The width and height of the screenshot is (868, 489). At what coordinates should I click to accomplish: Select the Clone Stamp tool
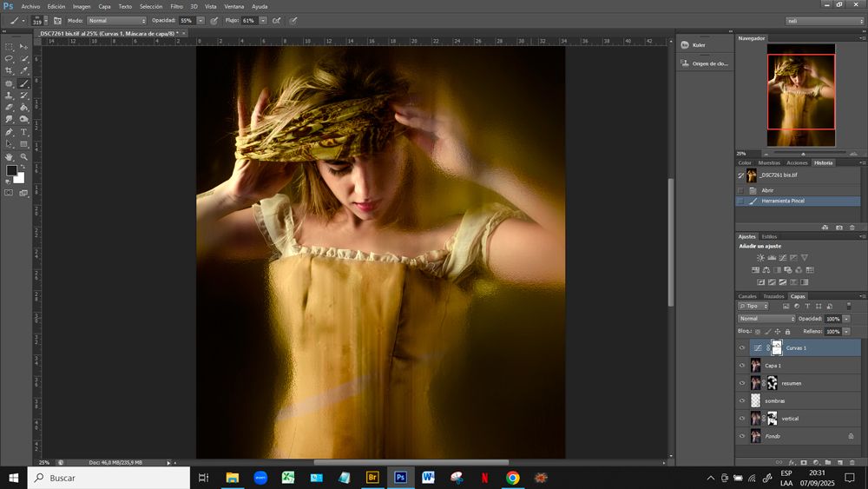[9, 96]
